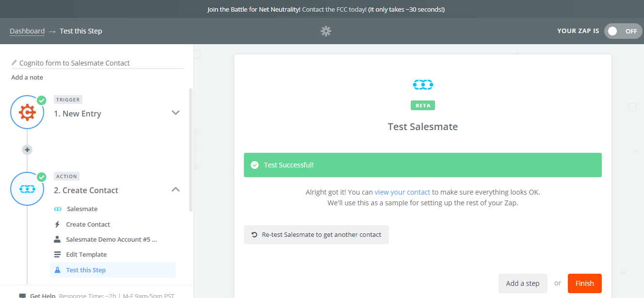Click the Add a note link

[x=27, y=77]
